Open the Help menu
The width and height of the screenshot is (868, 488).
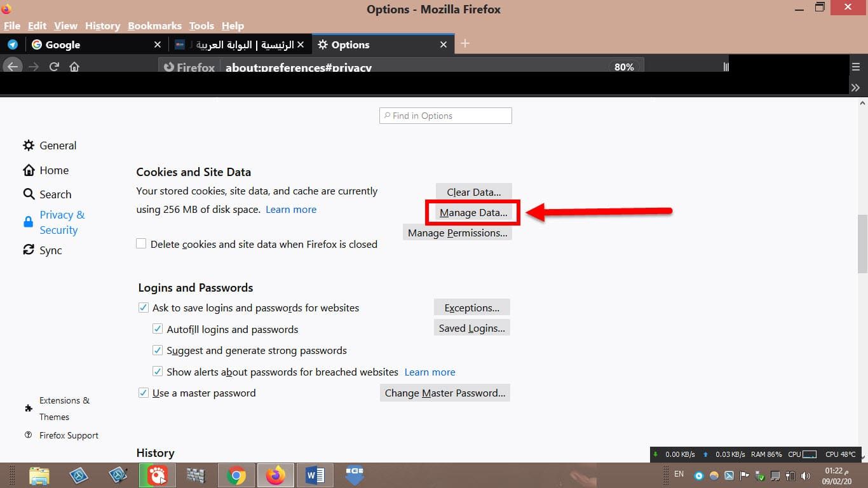tap(233, 25)
